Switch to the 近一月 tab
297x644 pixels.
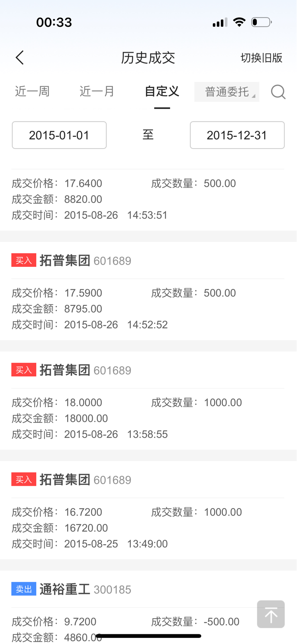click(x=97, y=91)
